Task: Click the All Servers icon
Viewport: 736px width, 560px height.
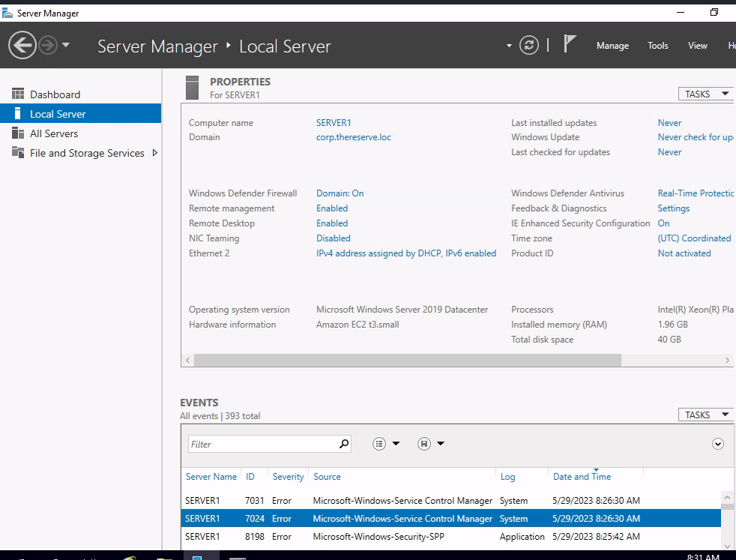Action: click(18, 133)
